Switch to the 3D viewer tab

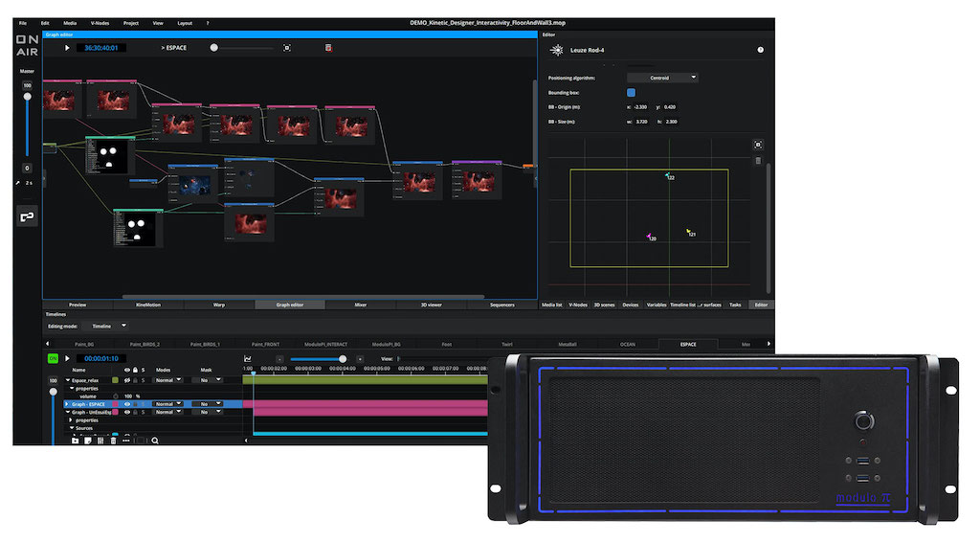click(431, 305)
